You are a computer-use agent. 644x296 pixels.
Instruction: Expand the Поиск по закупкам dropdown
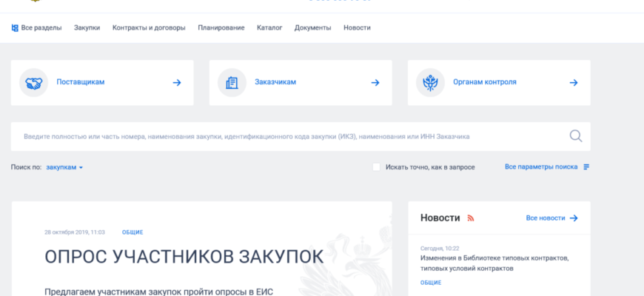click(64, 167)
